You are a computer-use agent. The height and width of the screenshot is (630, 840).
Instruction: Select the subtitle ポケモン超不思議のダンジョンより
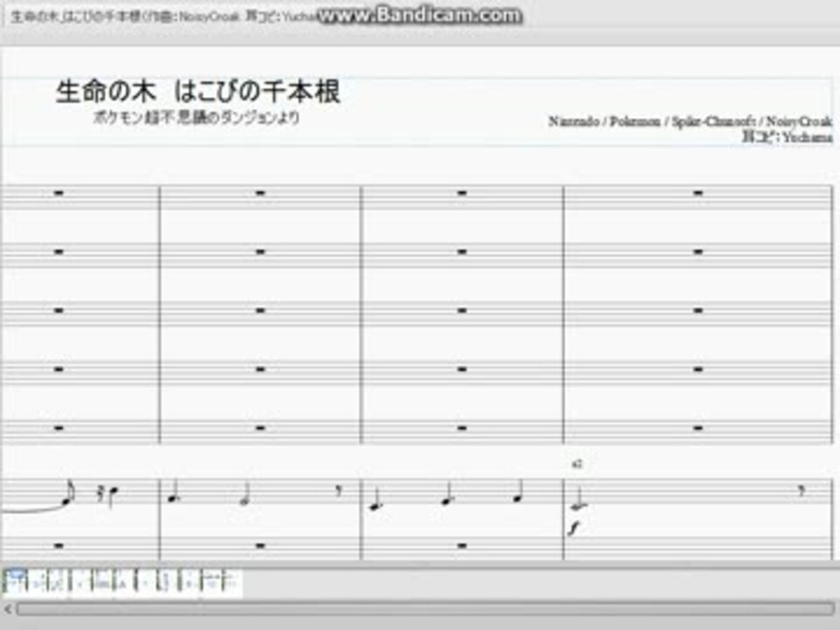[x=196, y=117]
